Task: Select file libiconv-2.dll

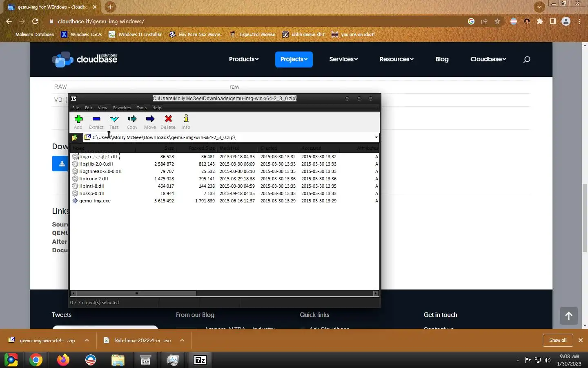Action: pyautogui.click(x=94, y=179)
